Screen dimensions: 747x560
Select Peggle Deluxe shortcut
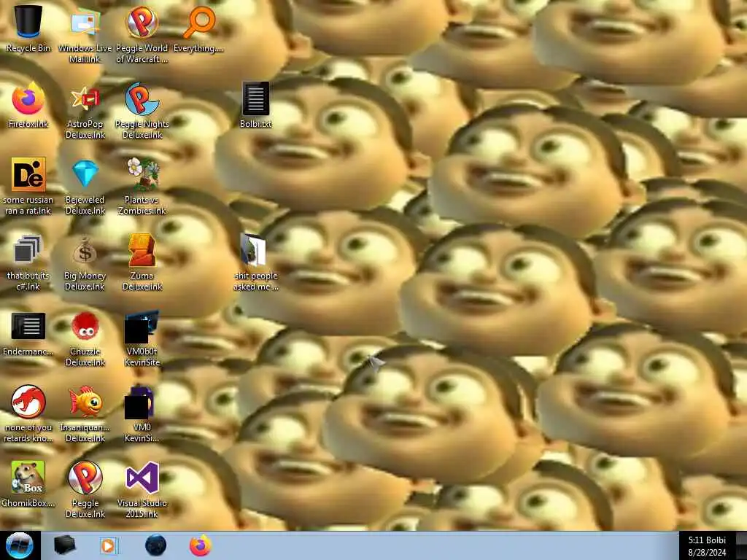pyautogui.click(x=85, y=489)
